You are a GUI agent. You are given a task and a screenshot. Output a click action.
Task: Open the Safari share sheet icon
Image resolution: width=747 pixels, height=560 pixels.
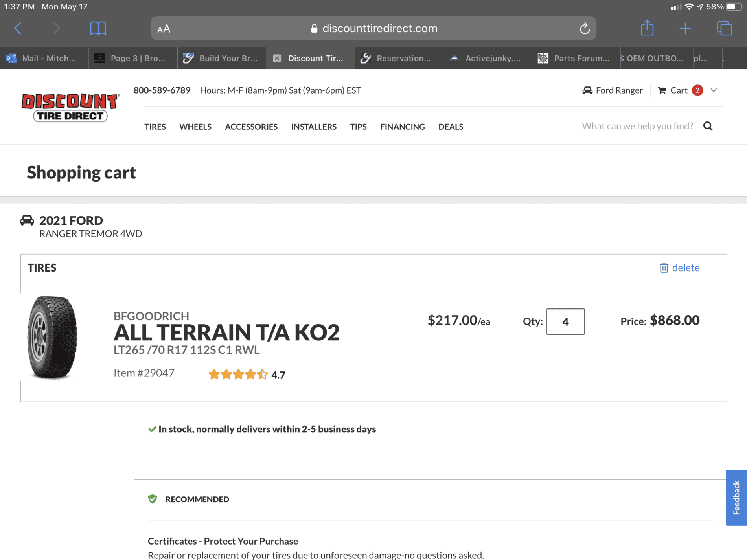click(x=647, y=28)
